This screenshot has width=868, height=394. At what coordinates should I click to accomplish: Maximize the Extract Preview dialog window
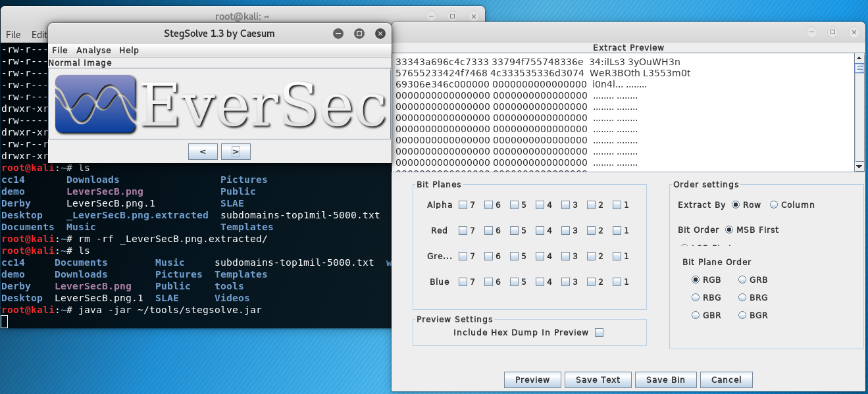coord(832,32)
